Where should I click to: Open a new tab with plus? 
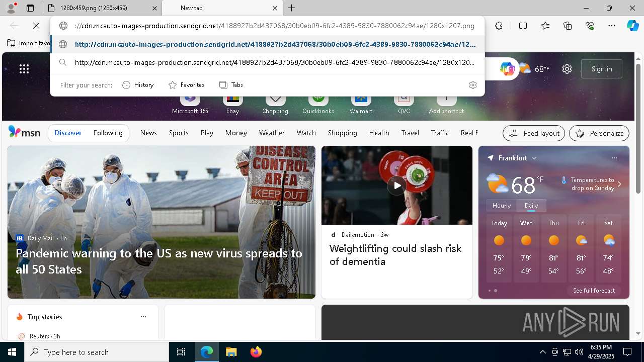coord(292,8)
